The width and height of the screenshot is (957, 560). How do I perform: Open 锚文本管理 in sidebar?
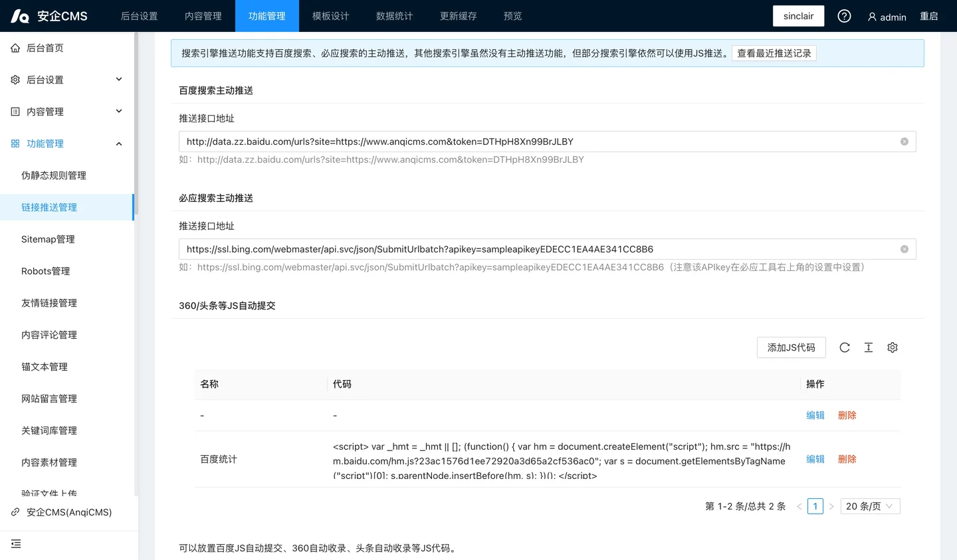pos(66,367)
